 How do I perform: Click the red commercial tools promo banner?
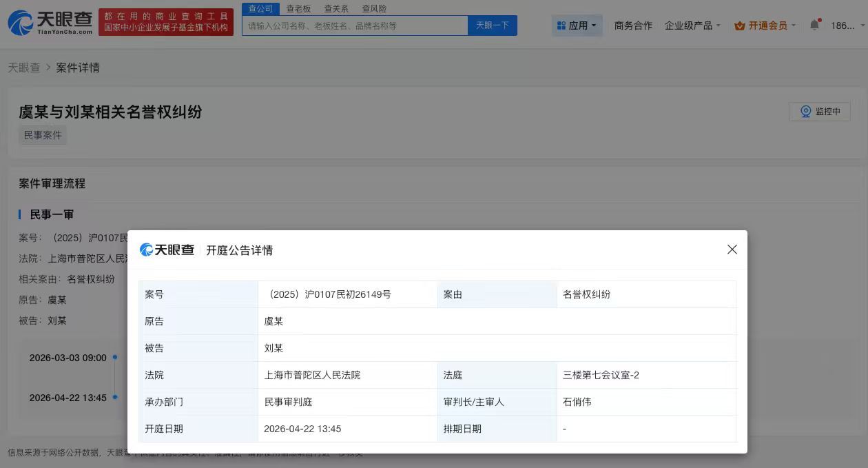click(x=165, y=21)
